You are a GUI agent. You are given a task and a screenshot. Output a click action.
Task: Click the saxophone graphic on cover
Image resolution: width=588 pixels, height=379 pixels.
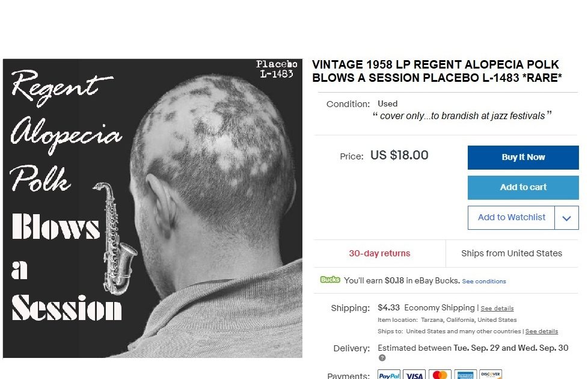pos(115,239)
